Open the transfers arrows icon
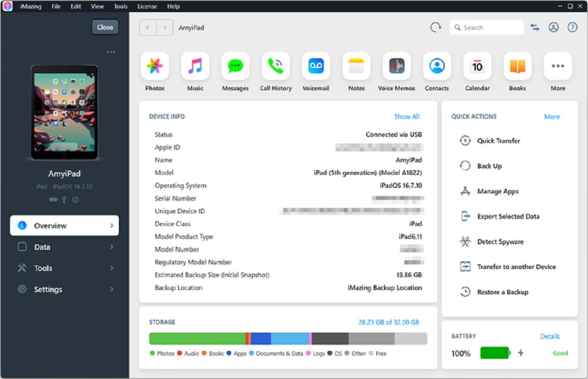This screenshot has width=588, height=379. coord(535,28)
